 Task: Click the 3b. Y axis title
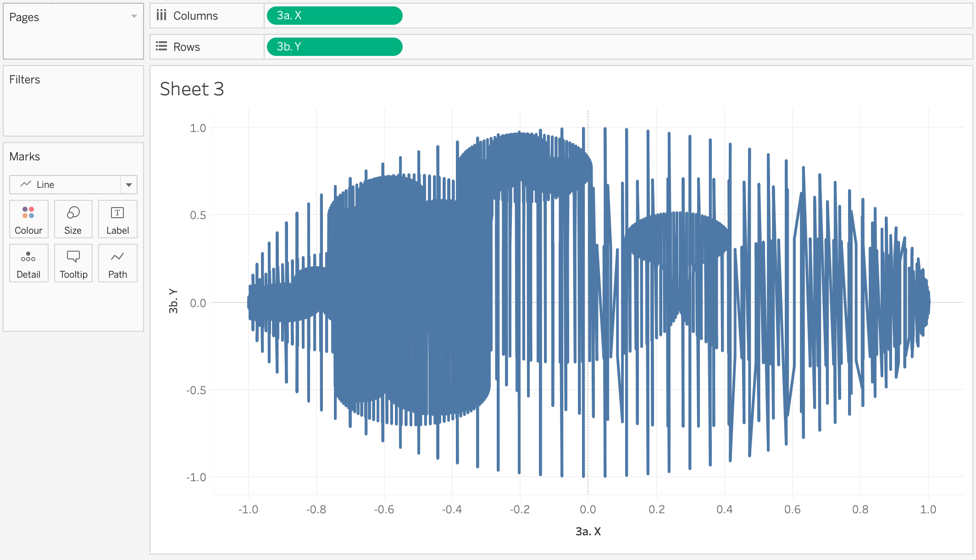point(173,301)
